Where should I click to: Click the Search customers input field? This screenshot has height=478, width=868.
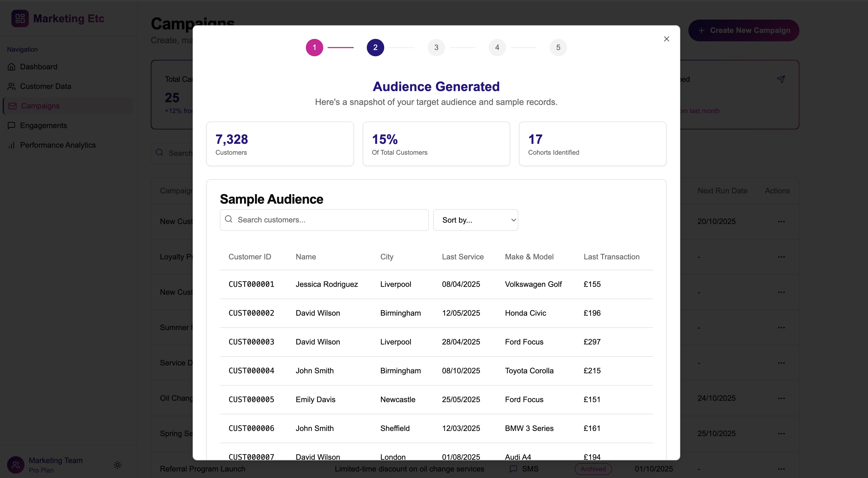324,220
